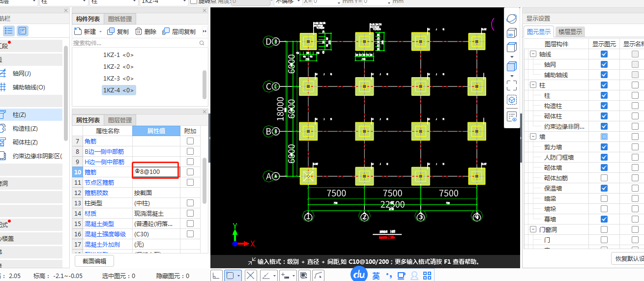644x281 pixels.
Task: Click the 截面编辑 button
Action: pos(94,261)
